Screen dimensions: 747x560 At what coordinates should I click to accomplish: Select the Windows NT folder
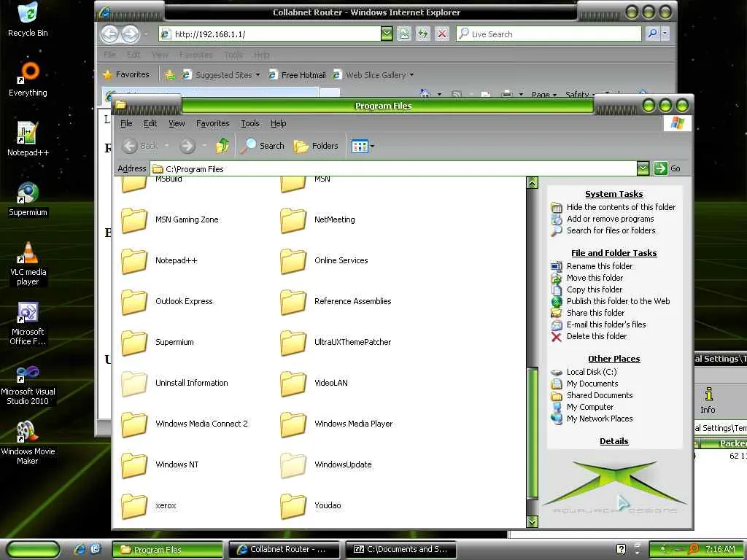point(160,465)
